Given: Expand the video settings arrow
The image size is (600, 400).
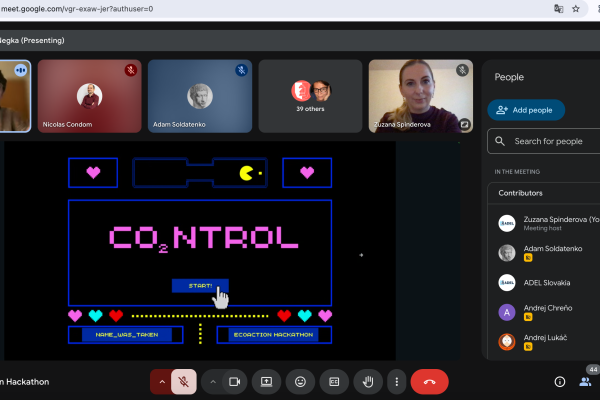Looking at the screenshot, I should (x=212, y=381).
